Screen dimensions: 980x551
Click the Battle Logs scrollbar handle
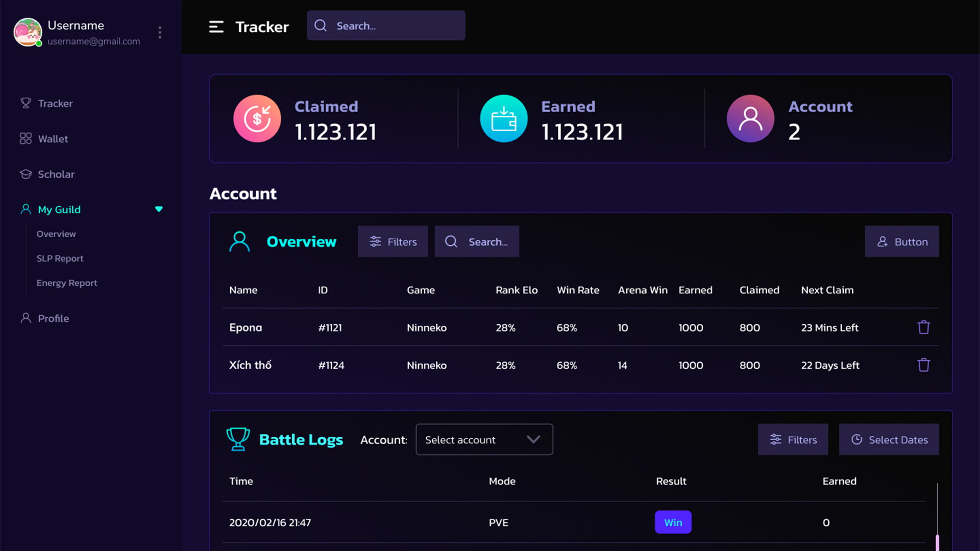[x=937, y=542]
